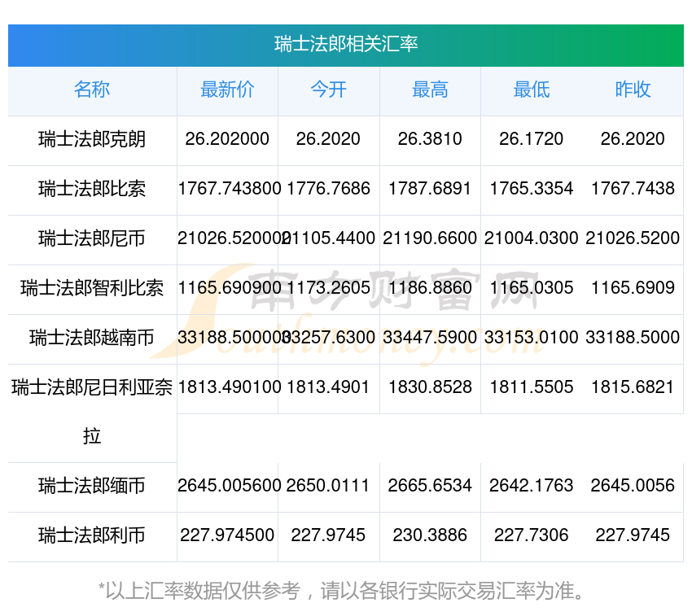Click the 瑞士法郎尼币 row label
The width and height of the screenshot is (692, 616).
[x=92, y=238]
